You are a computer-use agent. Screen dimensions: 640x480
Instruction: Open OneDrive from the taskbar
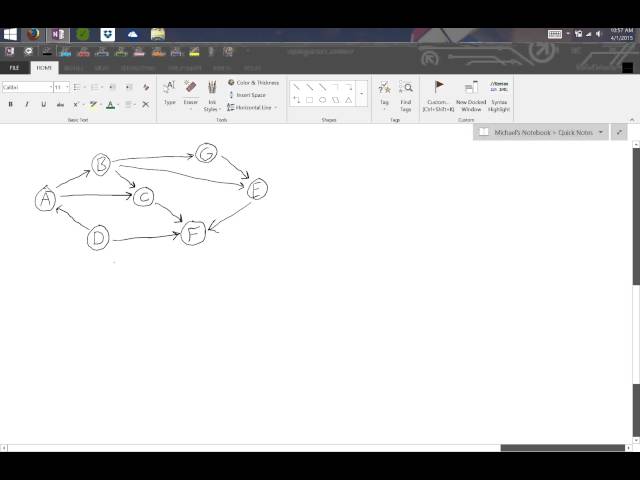(x=133, y=34)
